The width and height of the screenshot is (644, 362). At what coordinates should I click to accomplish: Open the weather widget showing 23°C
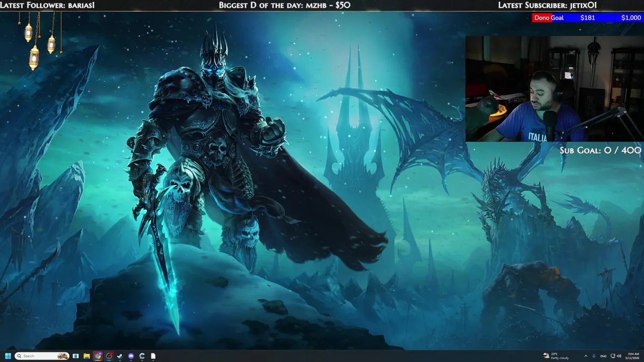(x=556, y=356)
